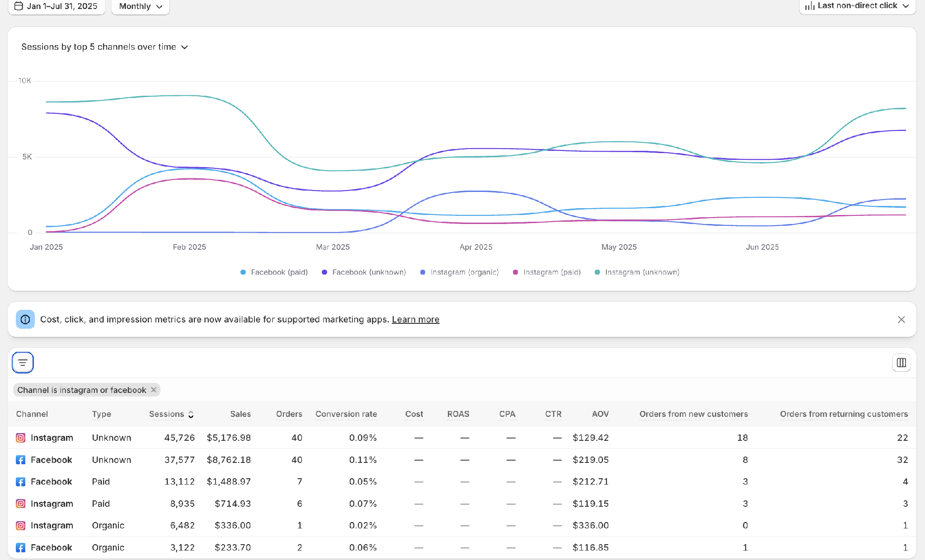This screenshot has height=560, width=925.
Task: Click the Instagram Unknown channel name
Action: [52, 438]
